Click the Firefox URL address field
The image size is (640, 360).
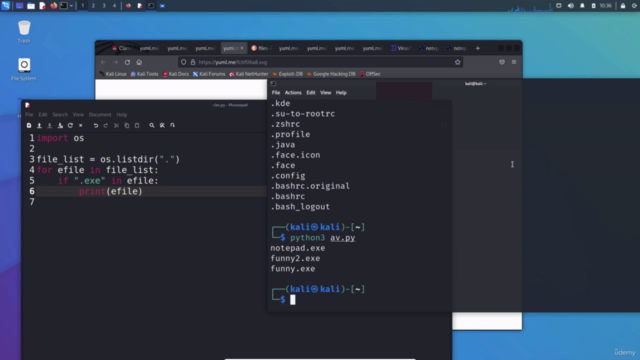pos(320,62)
